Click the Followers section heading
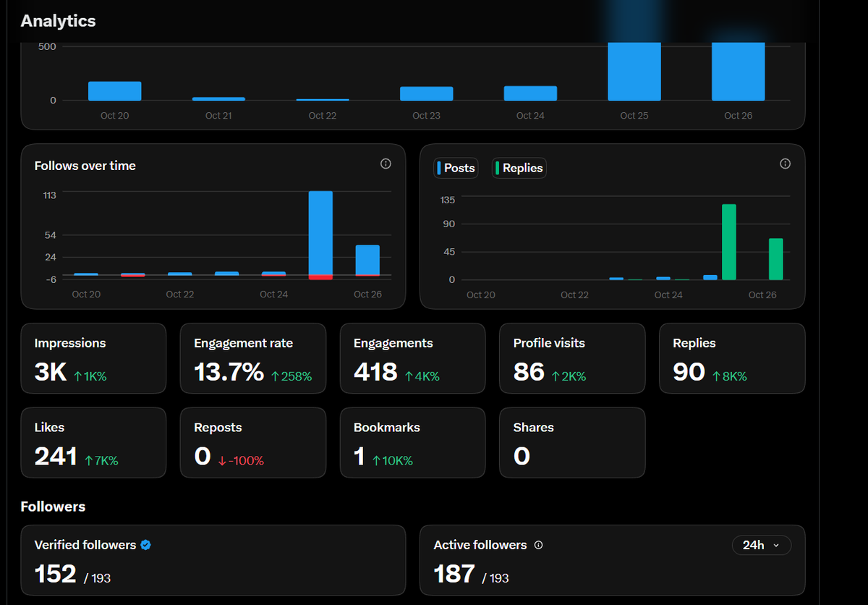 (x=53, y=507)
